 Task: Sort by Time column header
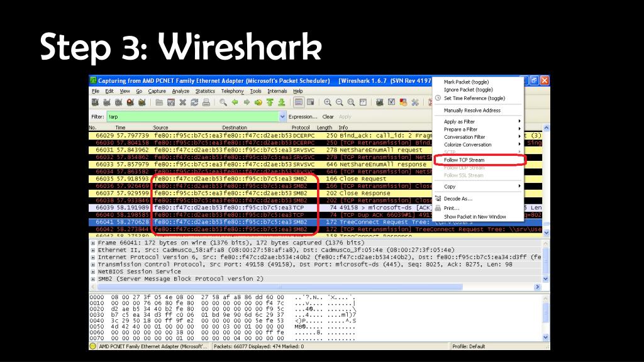(x=120, y=128)
